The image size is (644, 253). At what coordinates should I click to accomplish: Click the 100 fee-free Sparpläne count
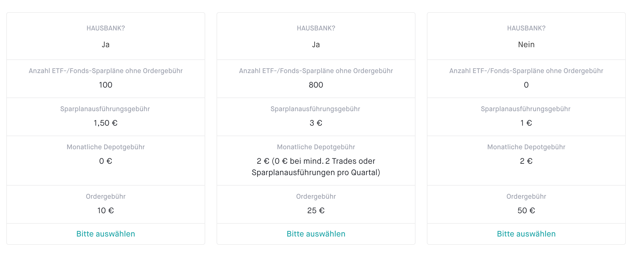click(105, 85)
